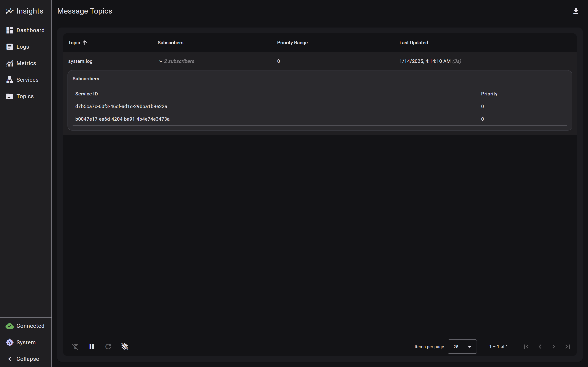Click the clear filters icon
Image resolution: width=588 pixels, height=367 pixels.
75,347
